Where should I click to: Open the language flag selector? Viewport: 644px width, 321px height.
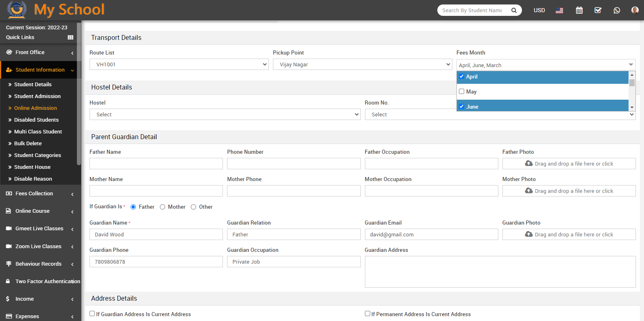[559, 11]
